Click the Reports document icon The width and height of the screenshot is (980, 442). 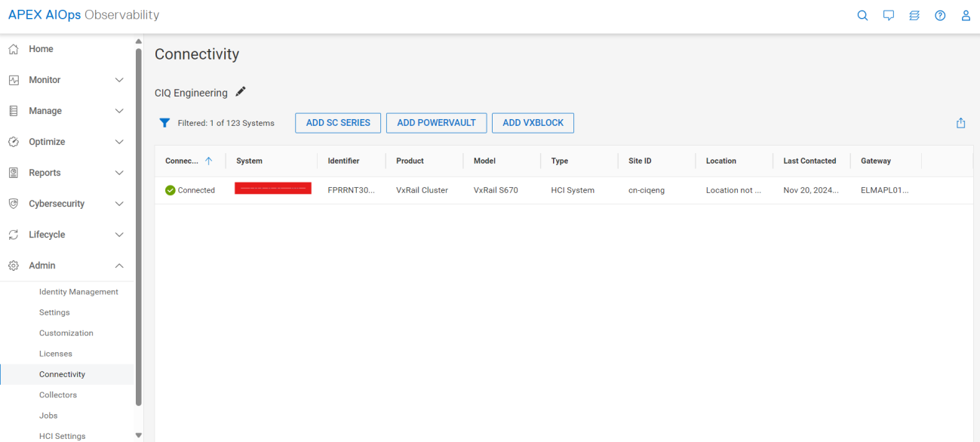coord(13,173)
